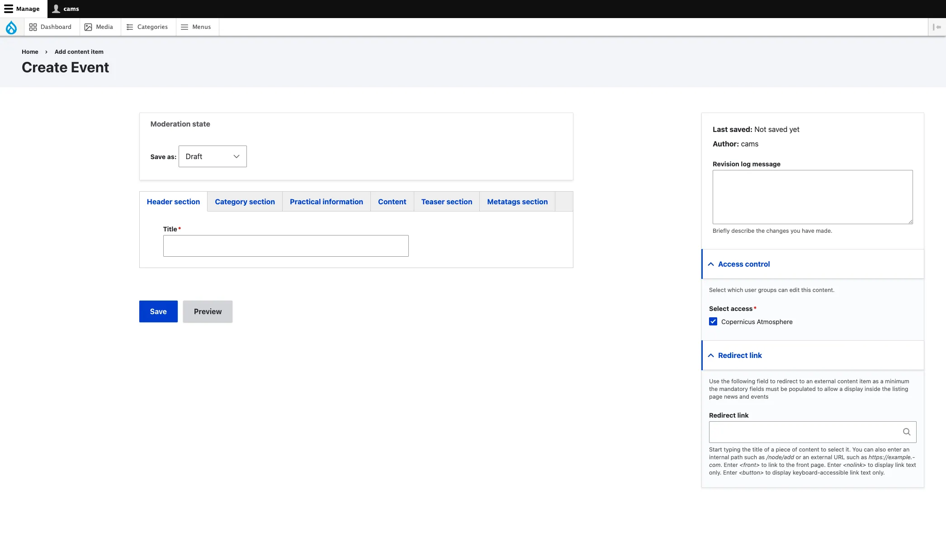Screen dimensions: 946x560
Task: Switch to Header section tab
Action: point(173,202)
